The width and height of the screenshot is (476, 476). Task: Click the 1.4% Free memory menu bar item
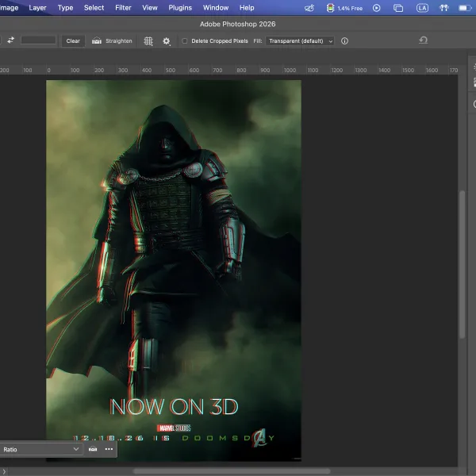coord(345,8)
